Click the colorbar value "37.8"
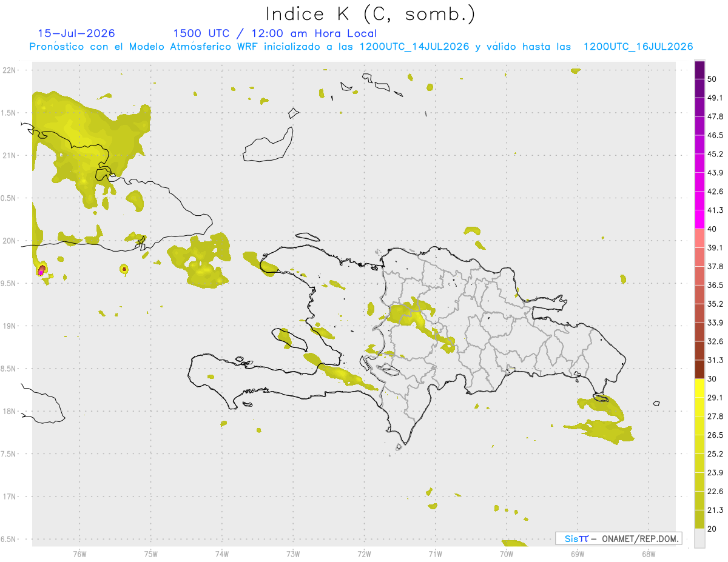 pyautogui.click(x=715, y=266)
